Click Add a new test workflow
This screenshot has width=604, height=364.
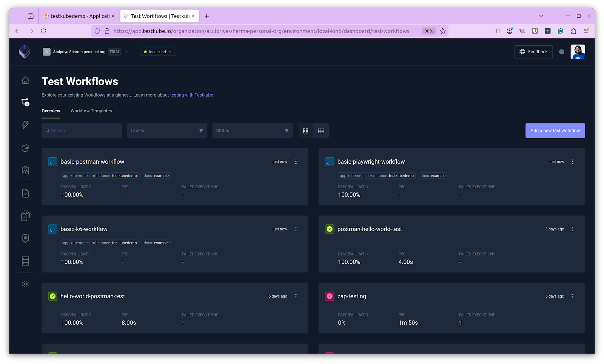point(555,131)
